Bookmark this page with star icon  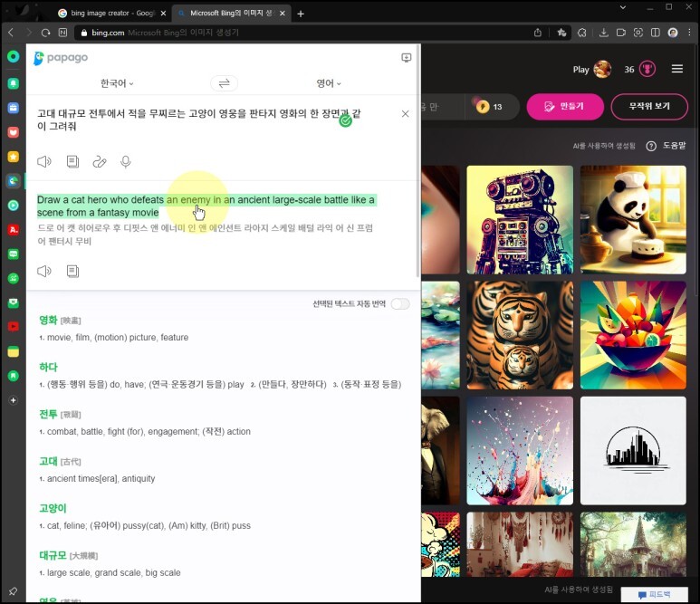pos(561,33)
